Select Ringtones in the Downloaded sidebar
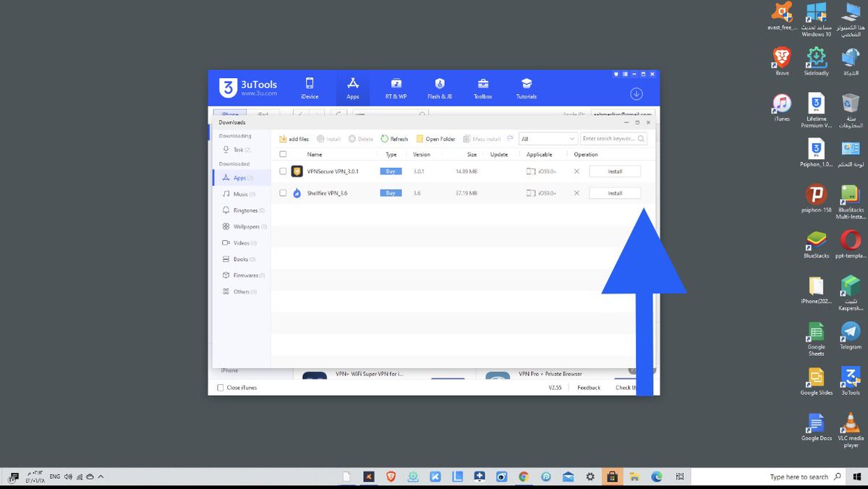This screenshot has height=489, width=868. [242, 211]
